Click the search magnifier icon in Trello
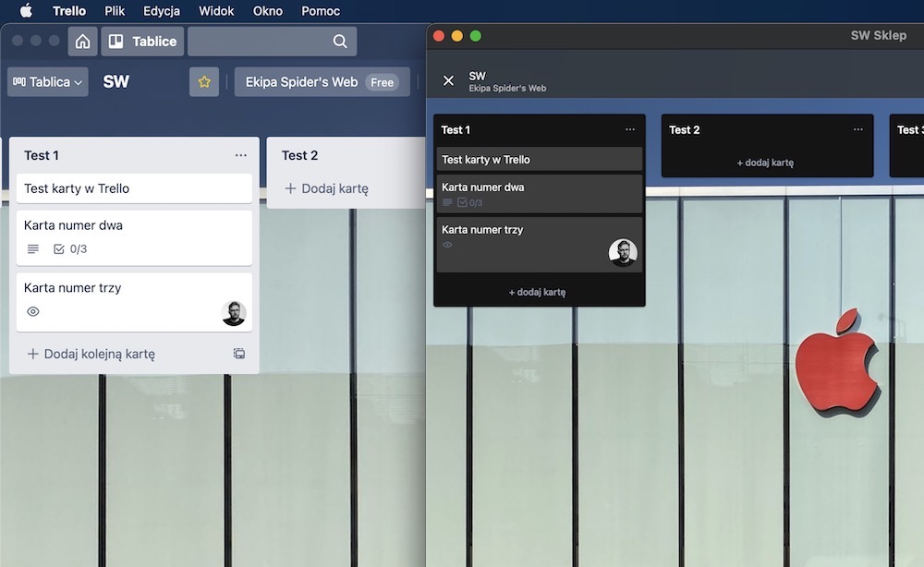Image resolution: width=924 pixels, height=567 pixels. click(x=340, y=42)
